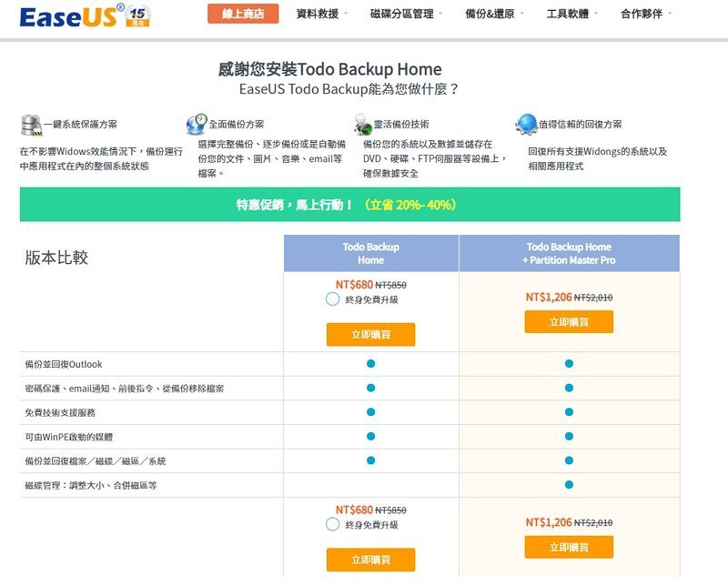Viewport: 728px width, 587px height.
Task: Click upper 立即購買 for Partition Master bundle
Action: [569, 322]
